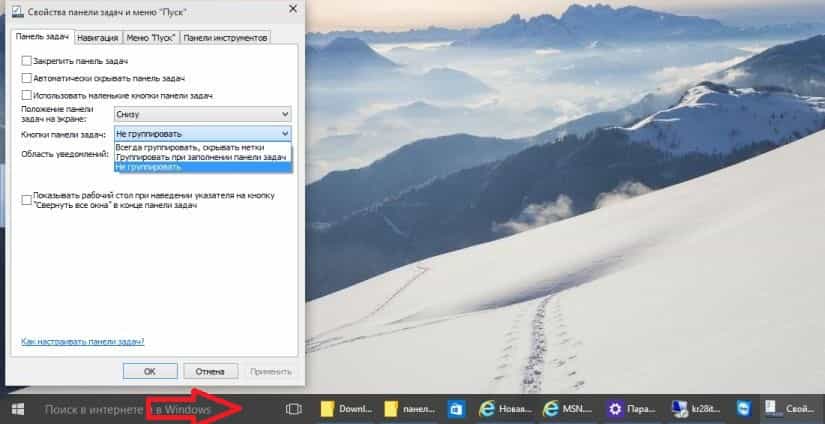Collapse the Кнопки панели задач combo box

coord(203,134)
